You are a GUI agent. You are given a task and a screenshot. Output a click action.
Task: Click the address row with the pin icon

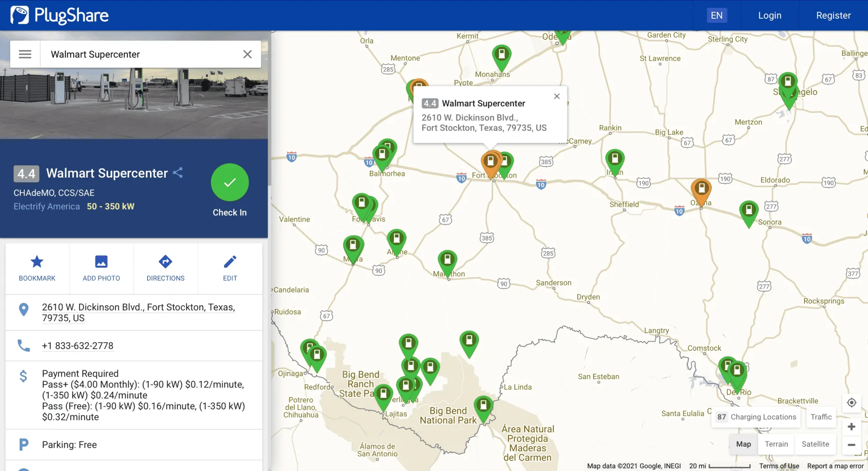[x=134, y=313]
